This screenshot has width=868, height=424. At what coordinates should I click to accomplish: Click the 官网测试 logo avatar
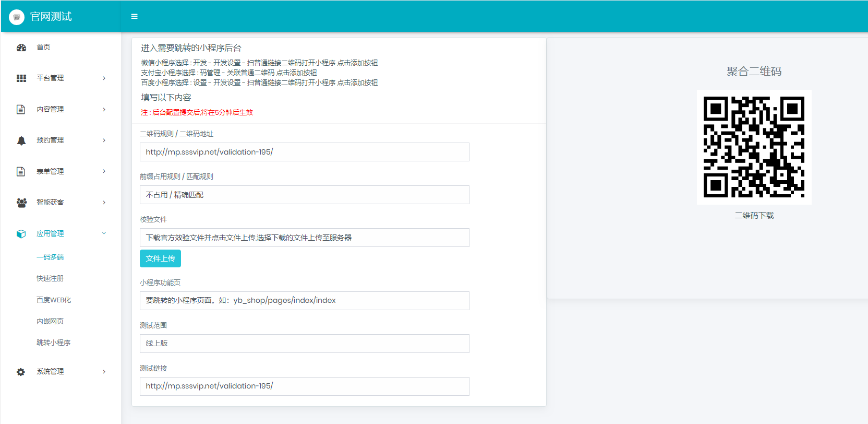[x=17, y=17]
